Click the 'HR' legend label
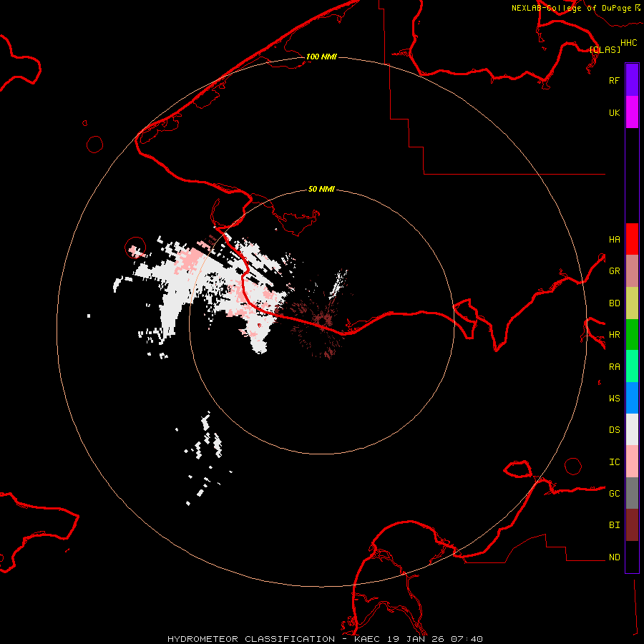The height and width of the screenshot is (644, 644). tap(614, 335)
